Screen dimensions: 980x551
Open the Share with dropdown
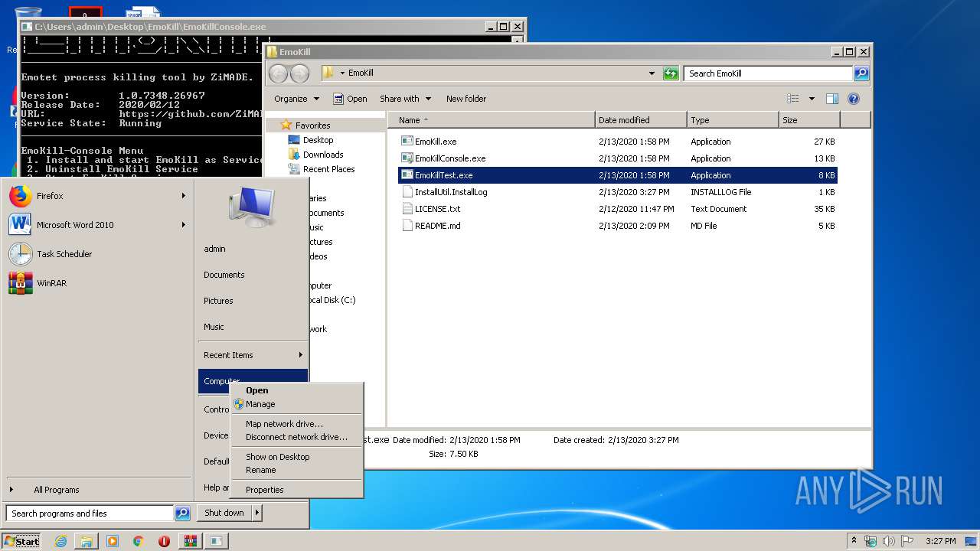pyautogui.click(x=406, y=99)
